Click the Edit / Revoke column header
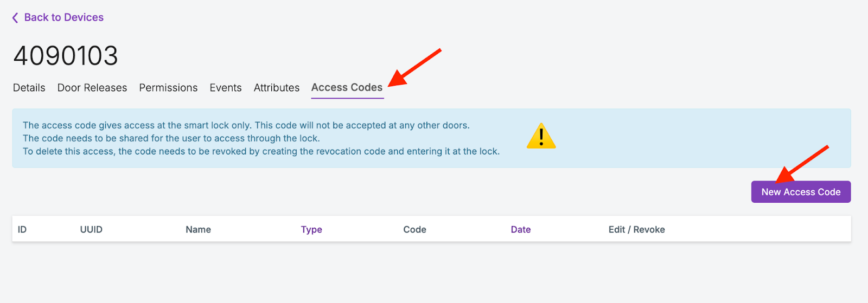This screenshot has width=868, height=303. point(636,230)
